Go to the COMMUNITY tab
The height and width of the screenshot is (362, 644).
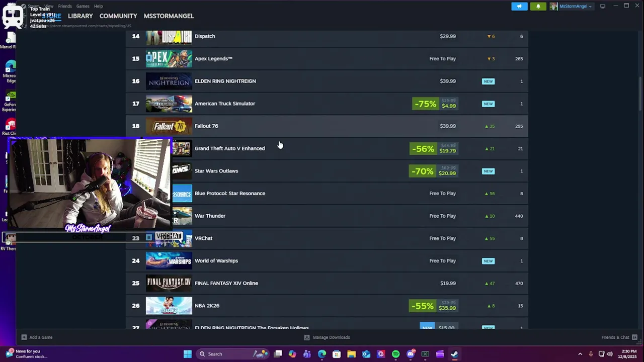[x=118, y=16]
